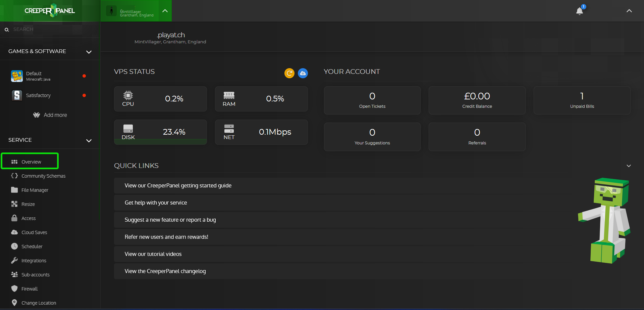Click the Cloud Saves cloud icon

[14, 232]
